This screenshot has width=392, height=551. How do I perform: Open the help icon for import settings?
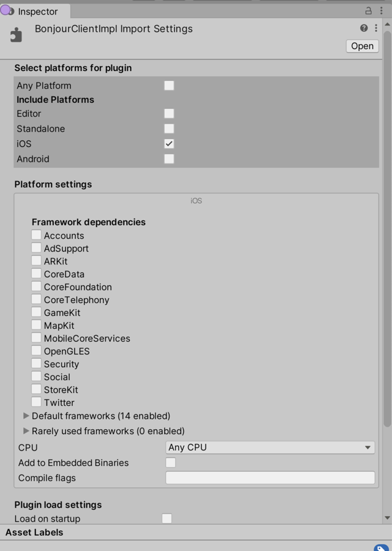tap(365, 28)
